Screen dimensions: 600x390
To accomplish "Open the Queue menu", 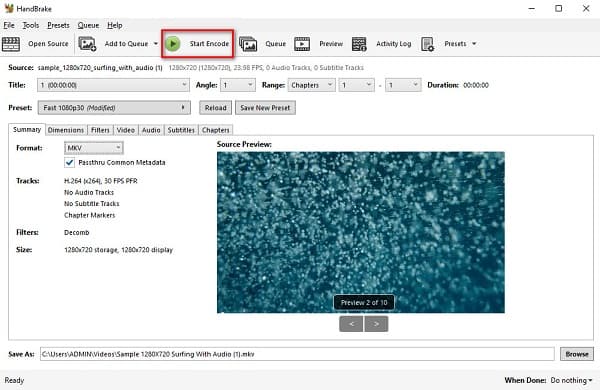I will (x=88, y=25).
